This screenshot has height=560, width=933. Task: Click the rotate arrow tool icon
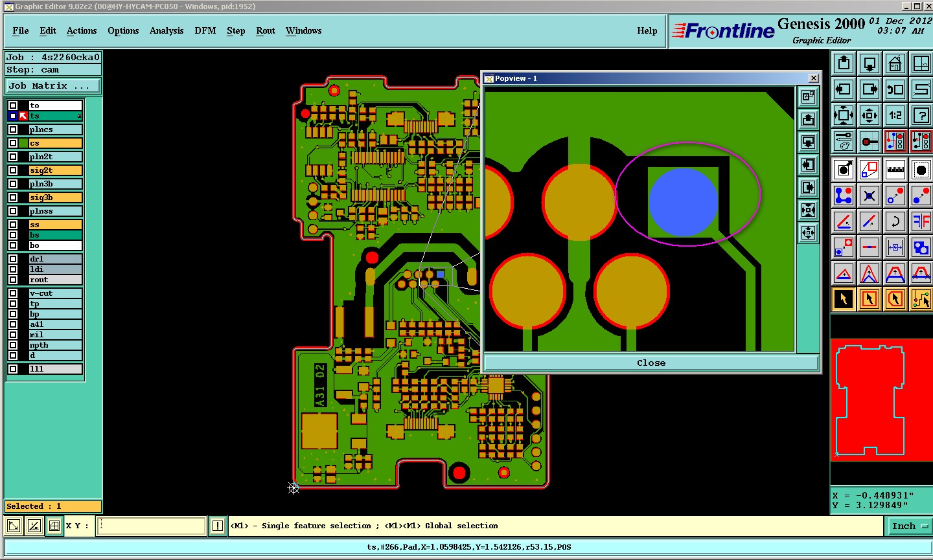[895, 221]
